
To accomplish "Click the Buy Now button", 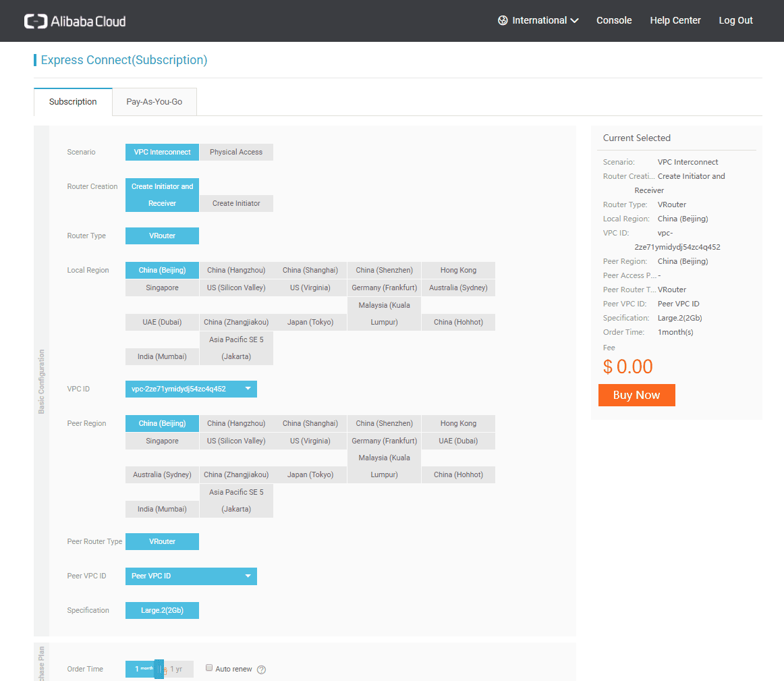I will pyautogui.click(x=636, y=395).
